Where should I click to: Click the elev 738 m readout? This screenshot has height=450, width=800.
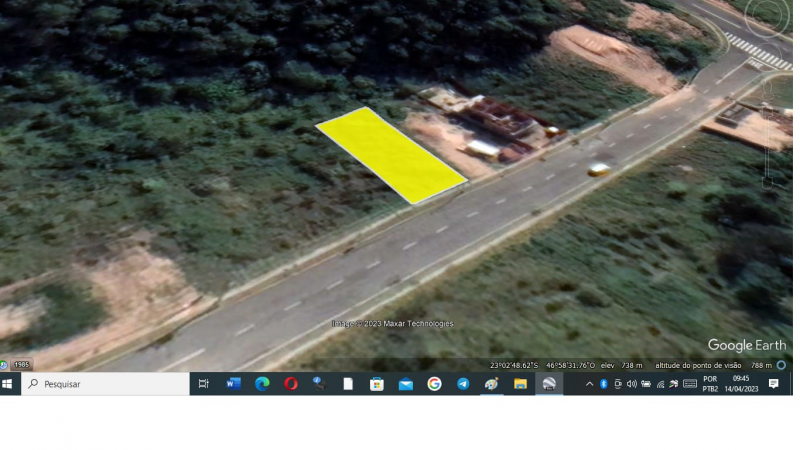[x=621, y=365]
